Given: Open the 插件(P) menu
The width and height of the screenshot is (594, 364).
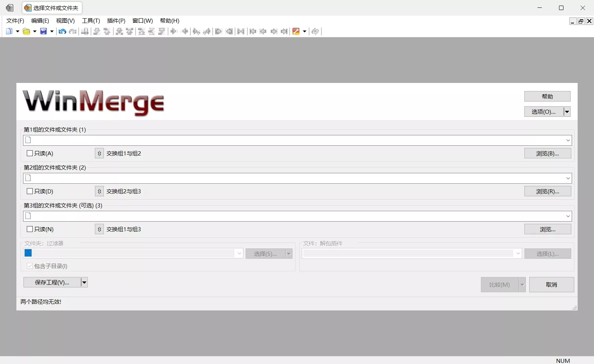Looking at the screenshot, I should click(116, 20).
